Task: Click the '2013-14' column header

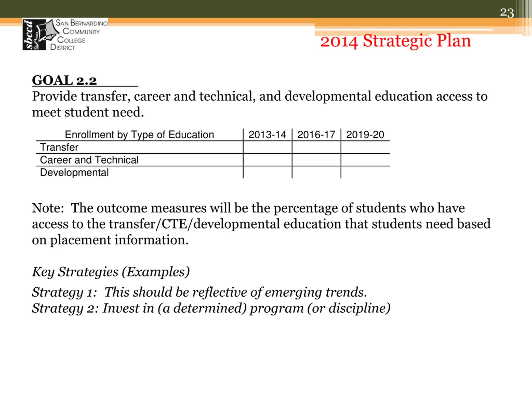Action: pyautogui.click(x=267, y=135)
